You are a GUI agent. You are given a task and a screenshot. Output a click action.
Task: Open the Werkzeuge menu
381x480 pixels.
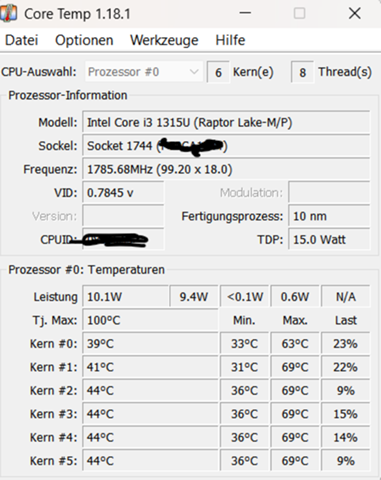[164, 40]
